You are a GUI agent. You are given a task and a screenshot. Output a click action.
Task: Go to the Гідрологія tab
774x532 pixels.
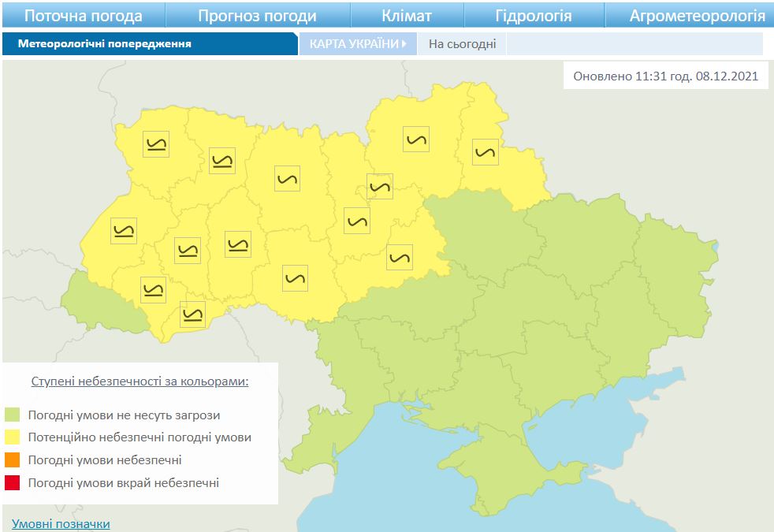point(534,16)
